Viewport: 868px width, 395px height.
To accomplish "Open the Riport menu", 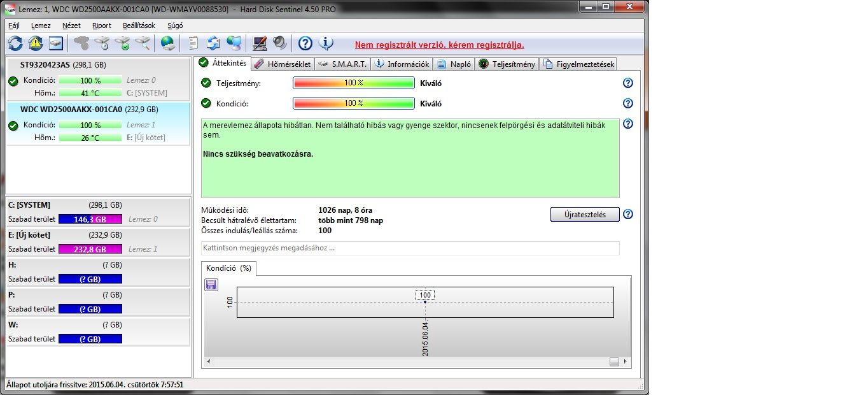I will (x=101, y=25).
